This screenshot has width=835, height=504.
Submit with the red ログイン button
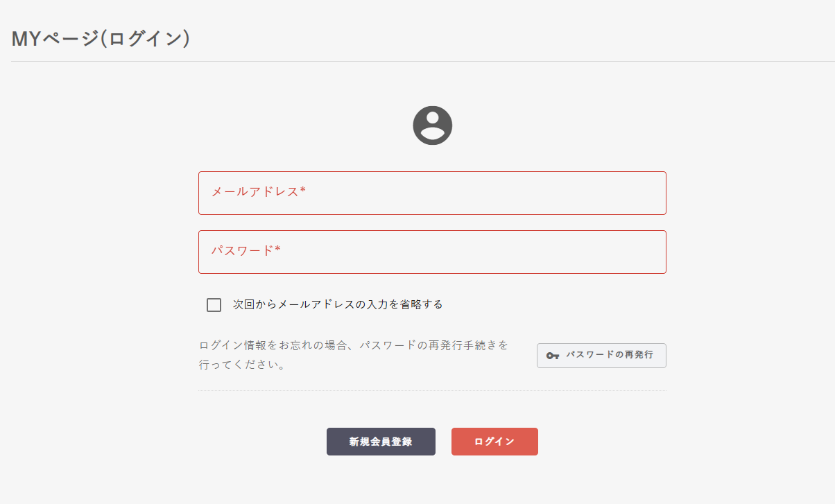point(494,442)
